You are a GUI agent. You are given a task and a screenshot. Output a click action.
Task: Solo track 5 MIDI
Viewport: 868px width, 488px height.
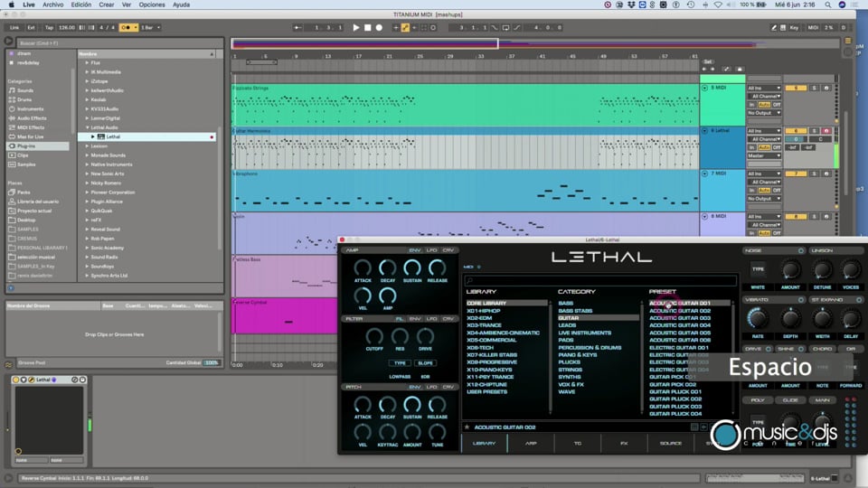pyautogui.click(x=814, y=88)
